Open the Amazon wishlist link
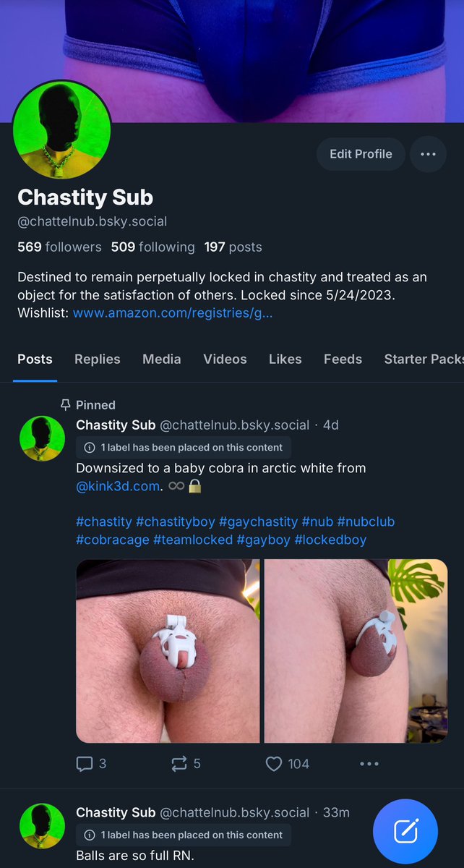The width and height of the screenshot is (464, 868). pyautogui.click(x=173, y=313)
